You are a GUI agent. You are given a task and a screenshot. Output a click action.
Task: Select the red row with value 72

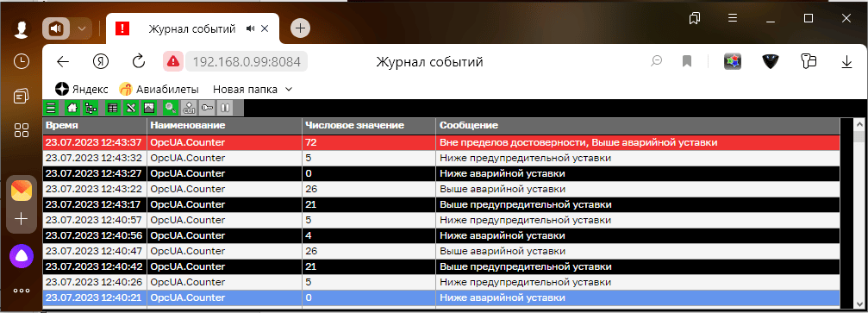click(441, 142)
